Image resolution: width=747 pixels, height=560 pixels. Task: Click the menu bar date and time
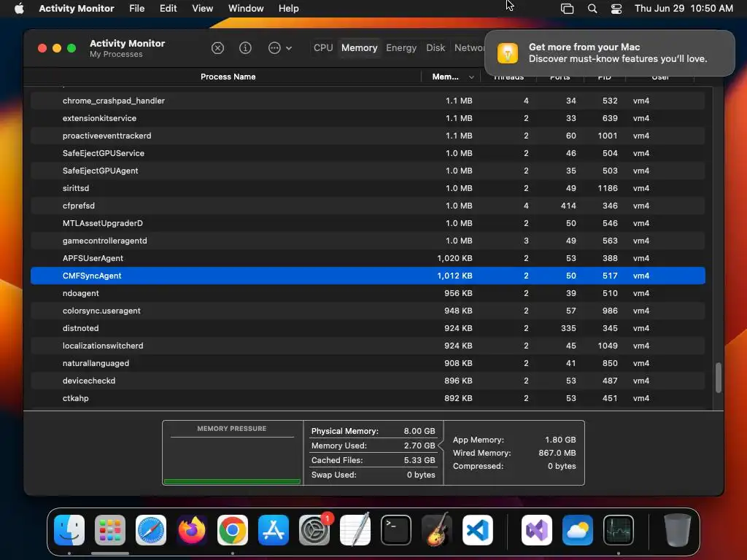[684, 8]
